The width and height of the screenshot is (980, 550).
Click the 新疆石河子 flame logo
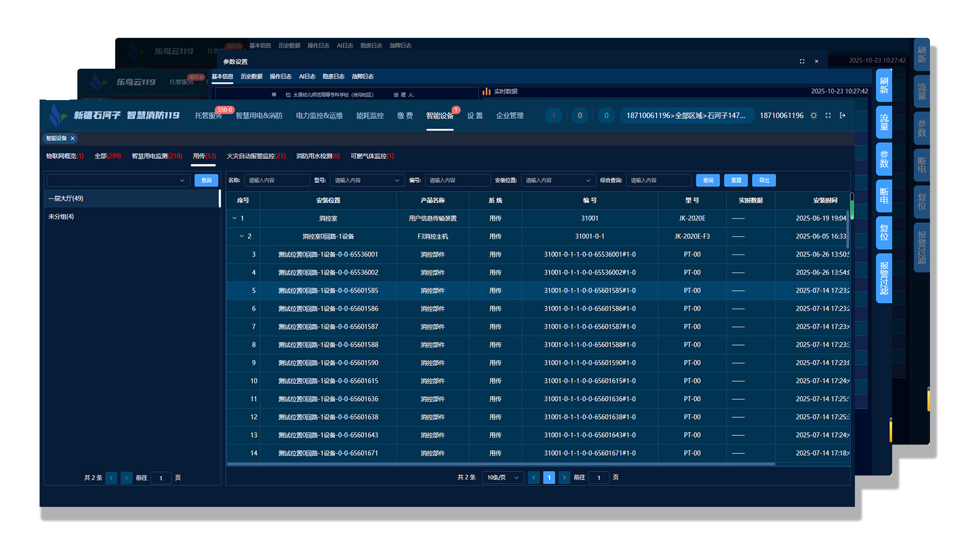[56, 115]
